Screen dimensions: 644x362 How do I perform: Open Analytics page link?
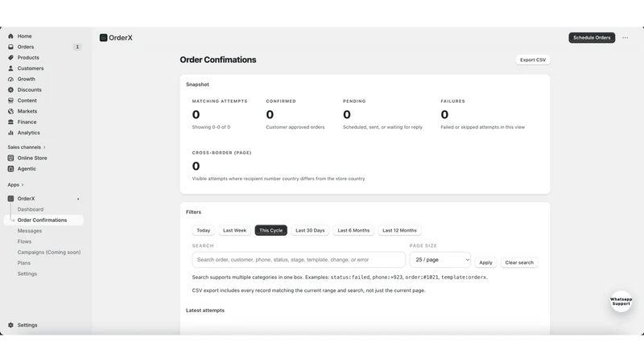coord(29,133)
